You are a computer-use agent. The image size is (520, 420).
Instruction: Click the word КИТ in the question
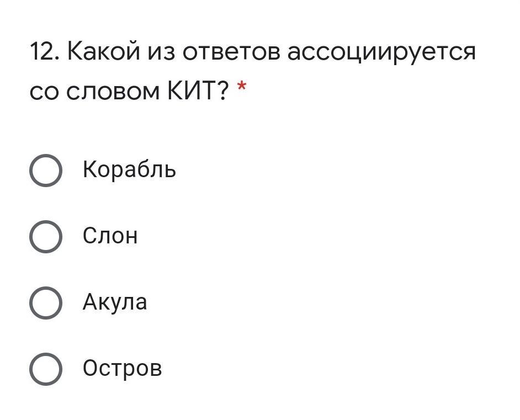pos(192,91)
